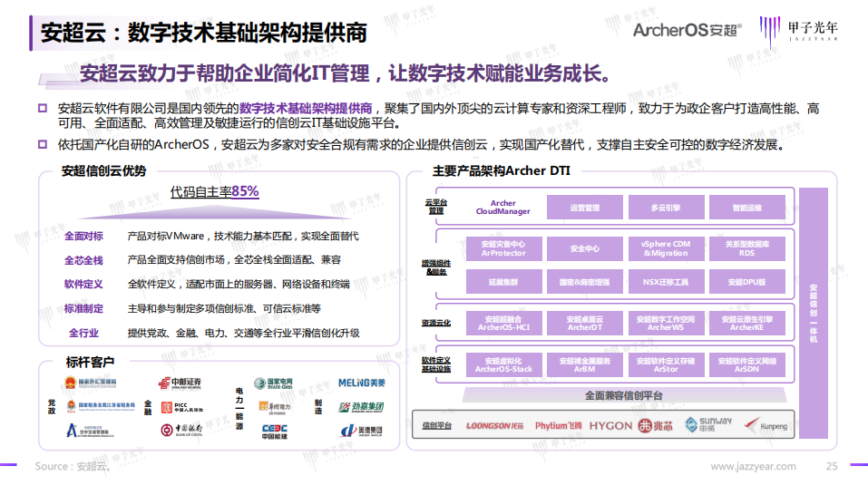Click the 华润电力 CR Power logo
868x485 pixels.
click(x=275, y=408)
